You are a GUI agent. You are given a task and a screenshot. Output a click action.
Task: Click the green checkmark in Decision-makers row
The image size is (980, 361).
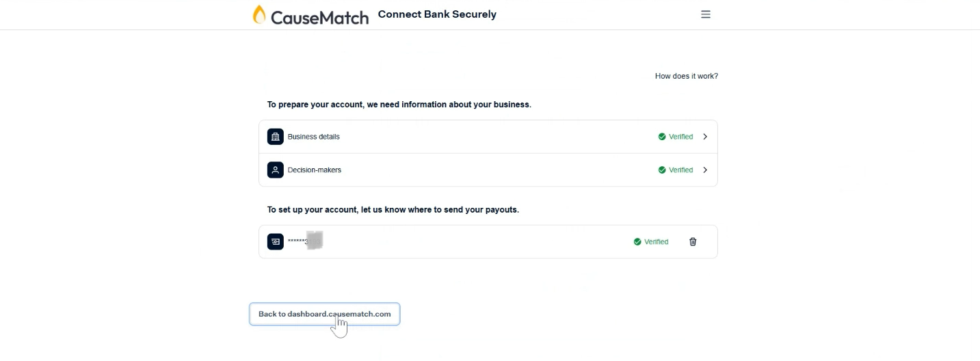point(662,170)
